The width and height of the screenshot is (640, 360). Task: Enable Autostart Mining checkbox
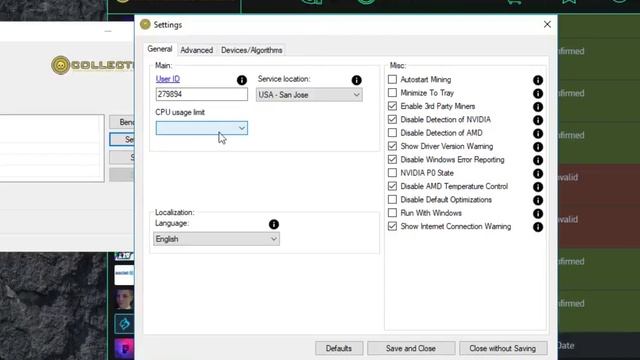pos(392,79)
